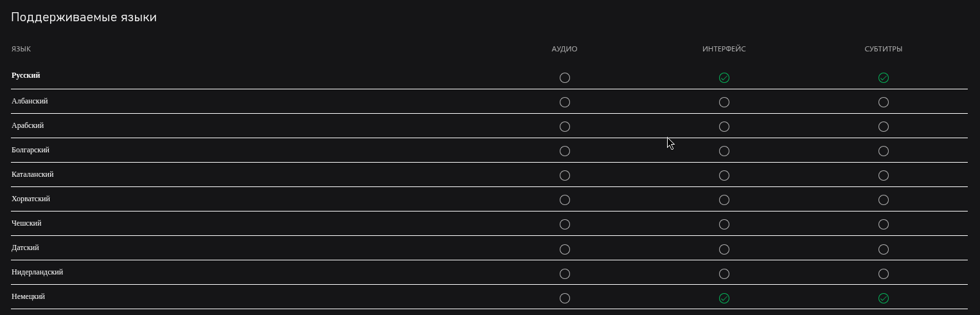
Task: Click the Russian subtitles green checkmark icon
Action: pyautogui.click(x=884, y=78)
